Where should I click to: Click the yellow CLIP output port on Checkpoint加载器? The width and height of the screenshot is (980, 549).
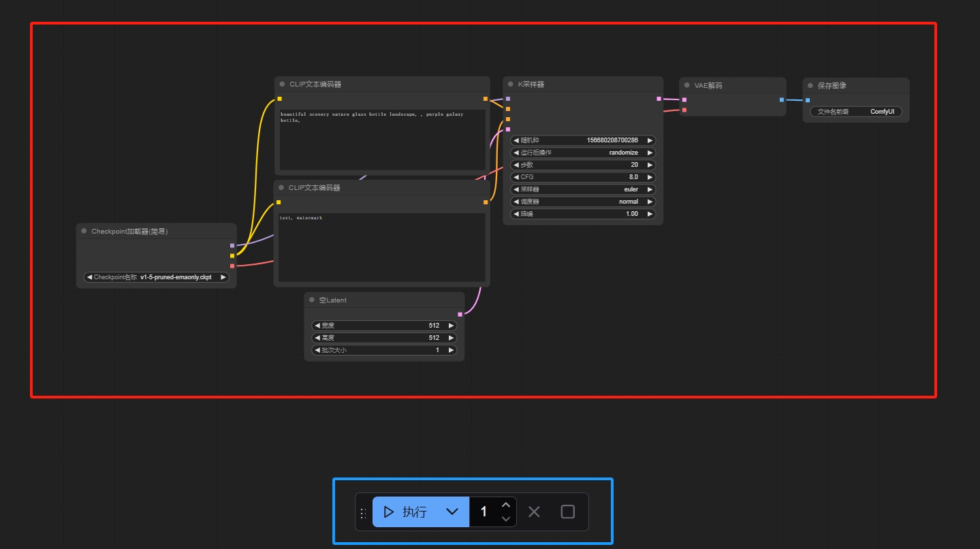pos(232,255)
